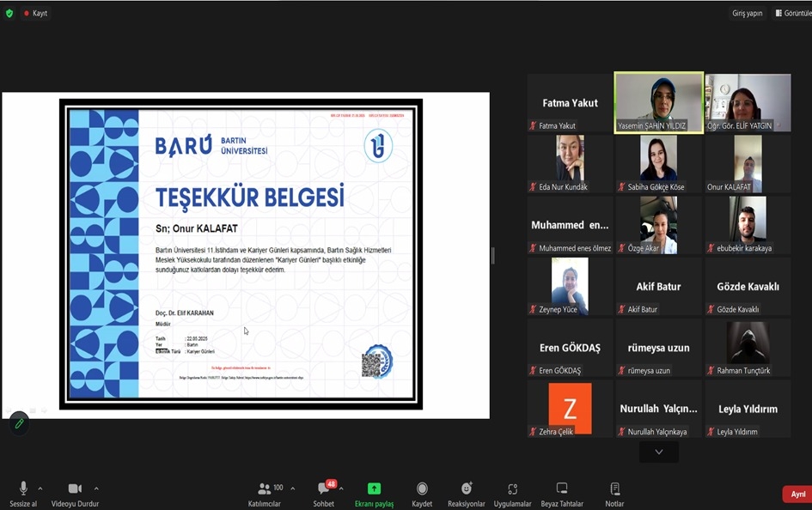Screen dimensions: 812x510
Task: Select Eren GÖKDAŞ participant tile
Action: [570, 348]
